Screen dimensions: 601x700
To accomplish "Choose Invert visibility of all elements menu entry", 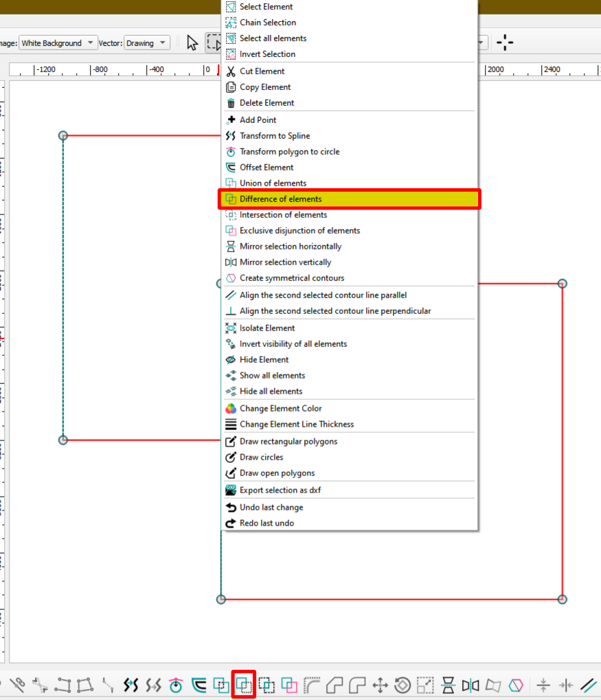I will click(x=293, y=343).
